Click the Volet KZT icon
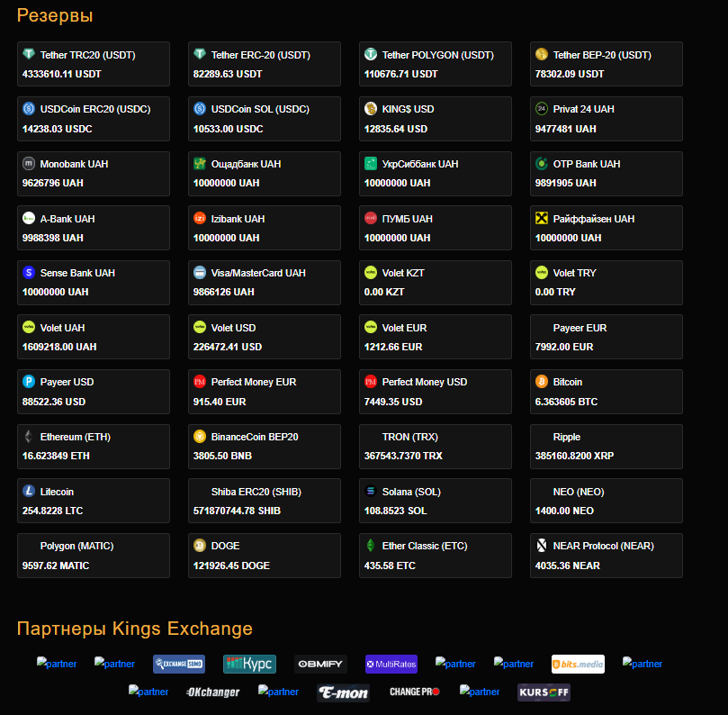The height and width of the screenshot is (715, 728). [x=371, y=272]
